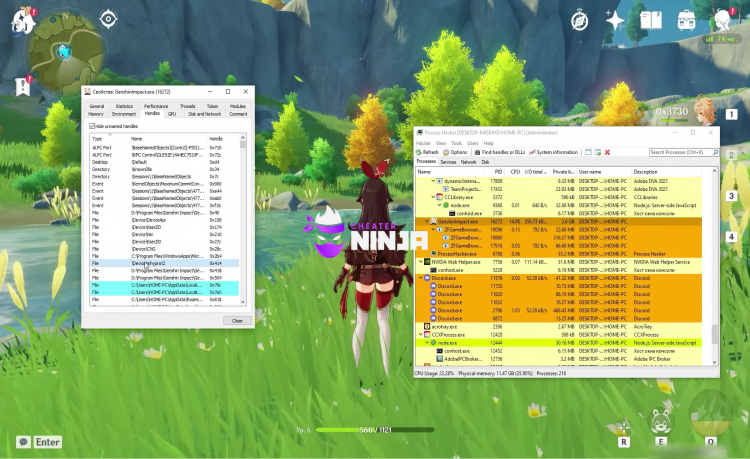Click Find handles or DLLs toolbar item
This screenshot has width=750, height=459.
click(500, 152)
